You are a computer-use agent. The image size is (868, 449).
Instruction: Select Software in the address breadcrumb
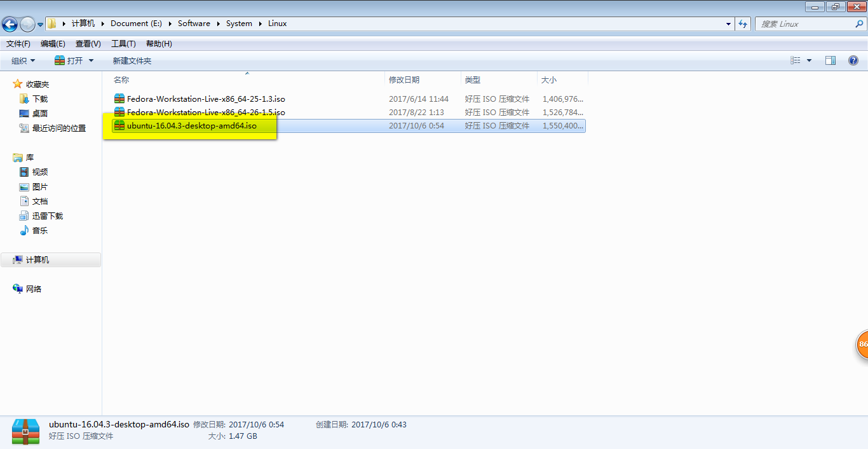194,24
